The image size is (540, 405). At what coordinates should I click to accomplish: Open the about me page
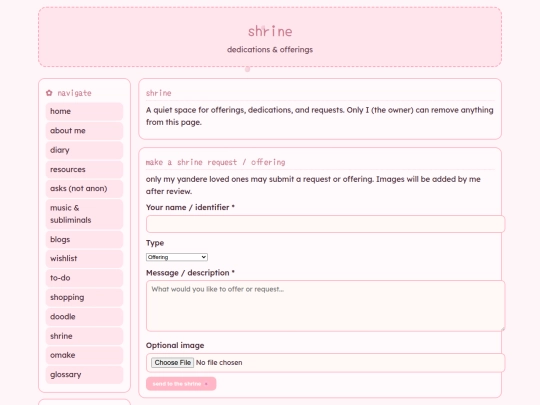(x=84, y=131)
